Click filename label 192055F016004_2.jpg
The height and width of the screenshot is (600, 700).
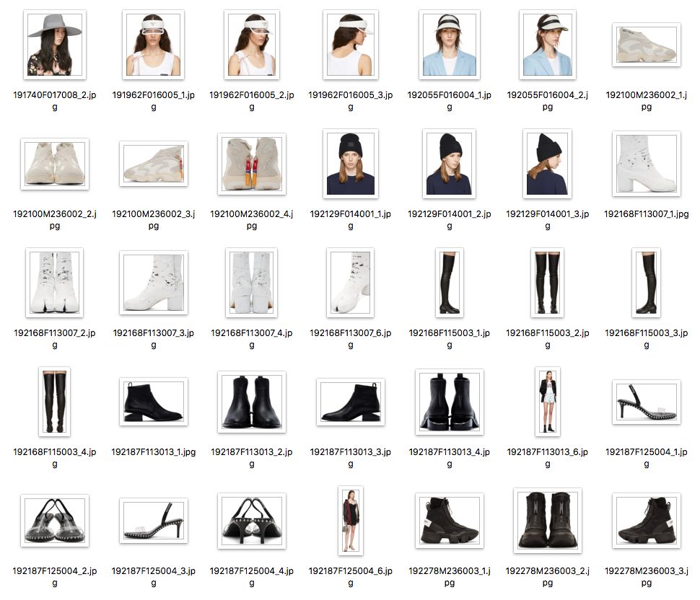coord(547,101)
